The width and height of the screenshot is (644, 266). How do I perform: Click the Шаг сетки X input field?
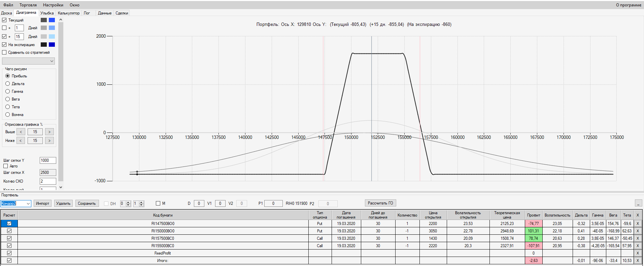coord(48,173)
